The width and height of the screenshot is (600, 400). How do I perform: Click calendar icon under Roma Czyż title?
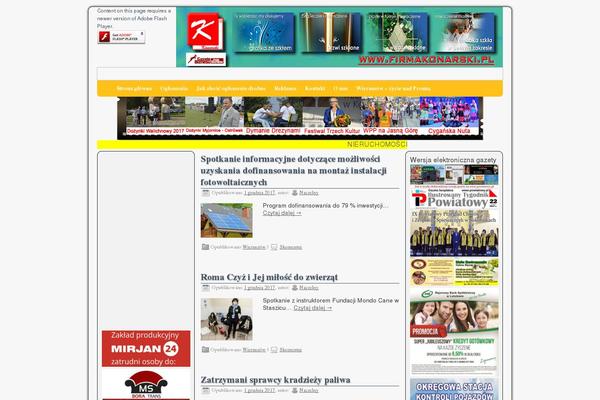(205, 288)
